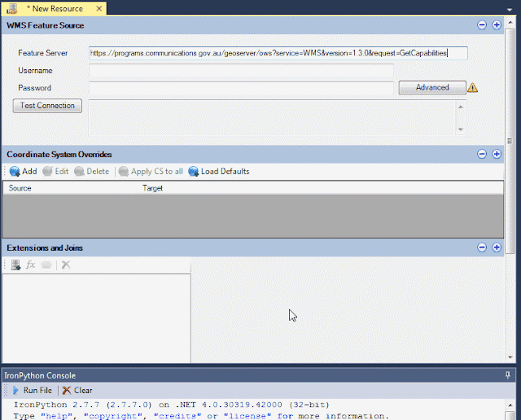Click the New Resource tab icon
Image resolution: width=521 pixels, height=420 pixels.
click(12, 9)
